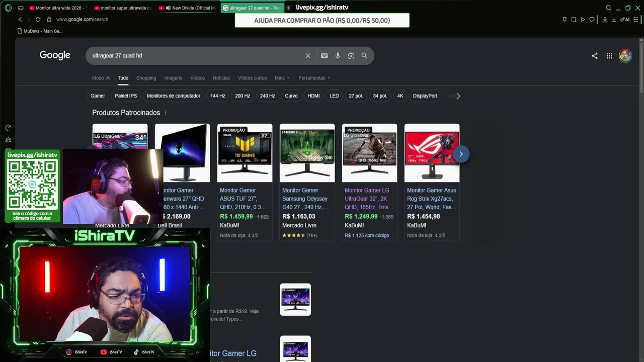644x362 pixels.
Task: Click the site security padlock icon
Action: pos(49,20)
